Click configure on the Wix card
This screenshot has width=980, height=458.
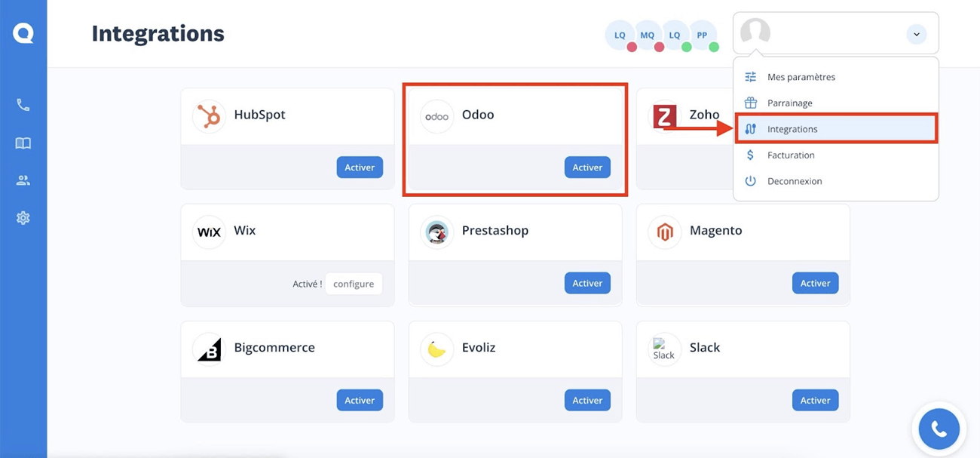354,284
